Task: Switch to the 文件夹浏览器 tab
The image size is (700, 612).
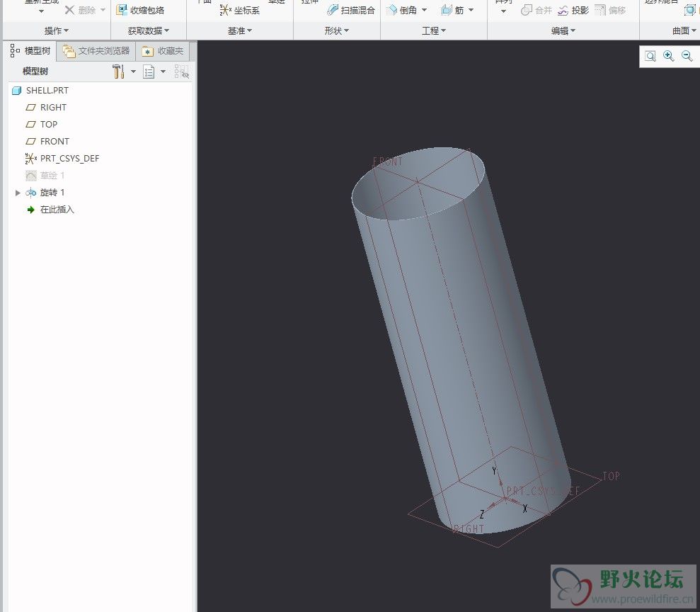Action: pos(96,52)
